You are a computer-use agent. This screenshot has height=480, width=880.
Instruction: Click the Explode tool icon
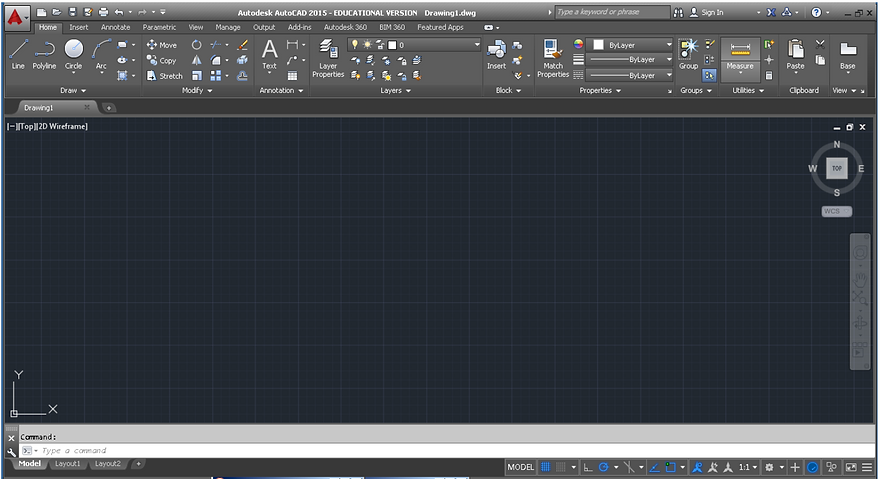[x=242, y=60]
